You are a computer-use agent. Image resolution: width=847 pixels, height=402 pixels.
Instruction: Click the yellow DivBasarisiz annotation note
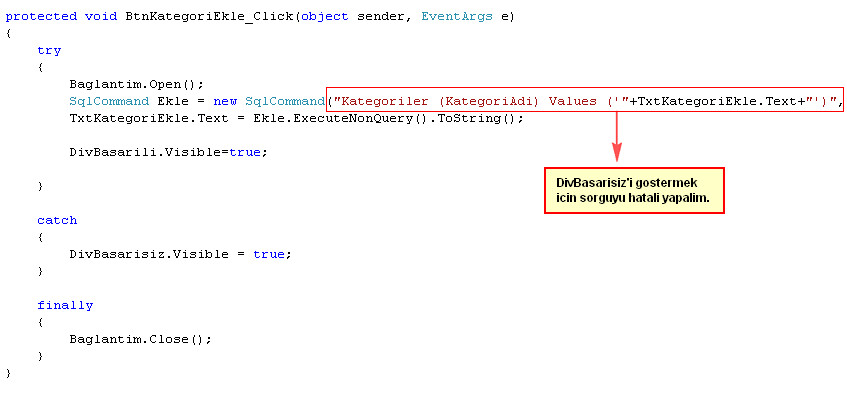[633, 191]
